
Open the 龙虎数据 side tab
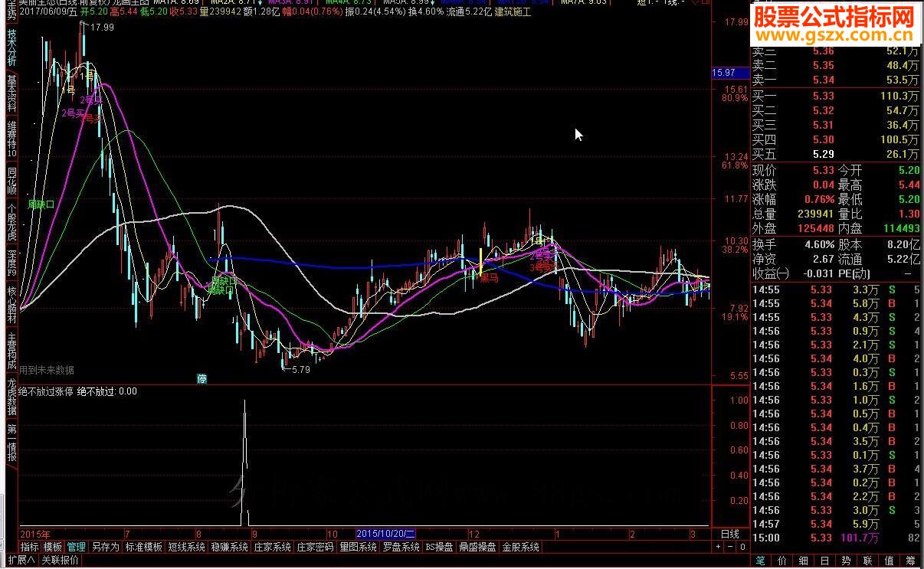tap(11, 395)
